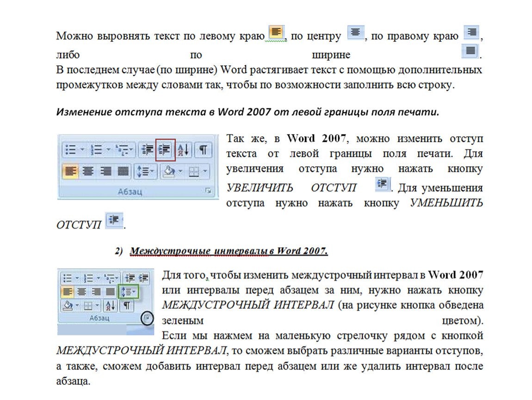Toggle Center alignment in the two-row Абзац ribbon
Viewport: 532px width, 400px height.
[x=88, y=171]
